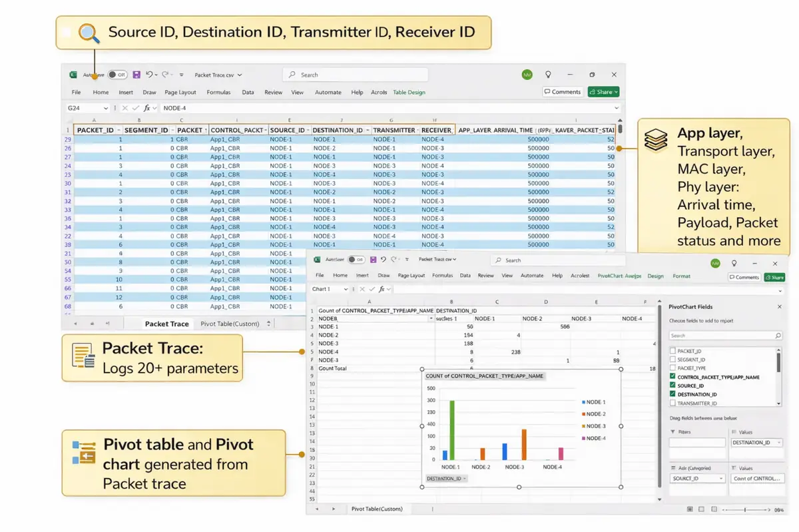
Task: Click the DESTINATION_ID field button on the chart
Action: point(446,479)
